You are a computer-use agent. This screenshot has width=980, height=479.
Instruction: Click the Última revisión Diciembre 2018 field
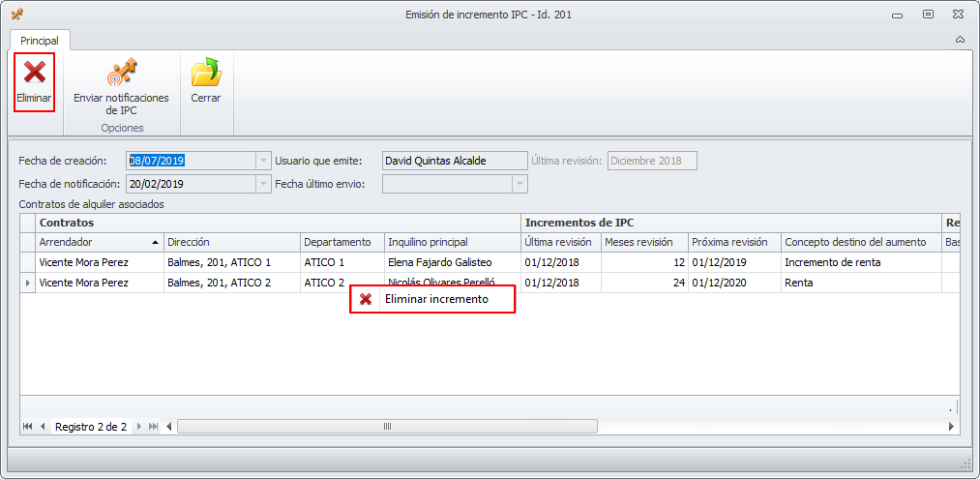click(652, 161)
